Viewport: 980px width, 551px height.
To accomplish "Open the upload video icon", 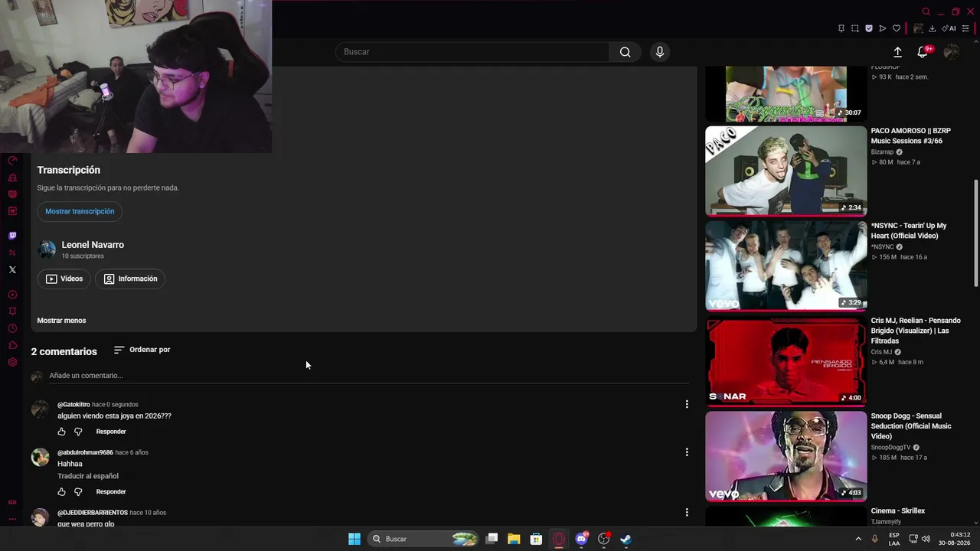I will click(897, 52).
